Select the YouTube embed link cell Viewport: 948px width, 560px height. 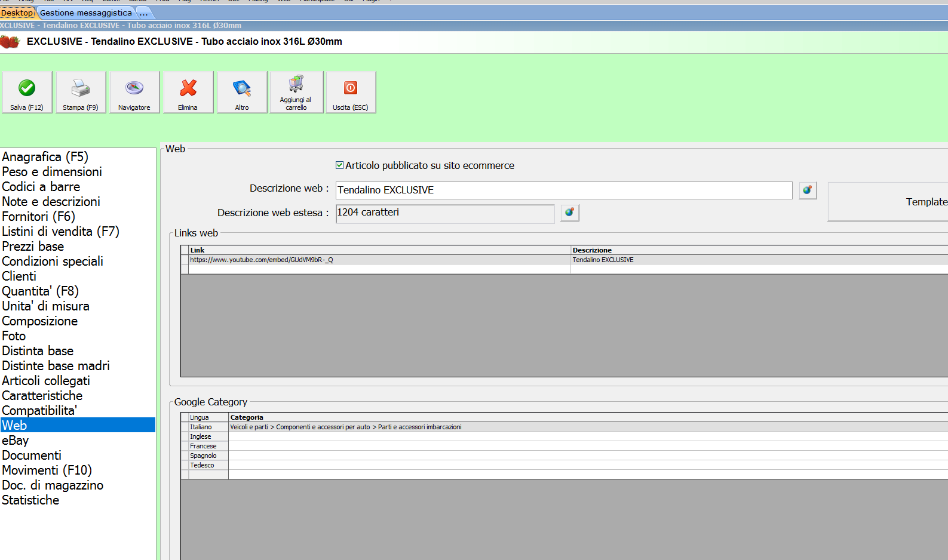point(380,260)
